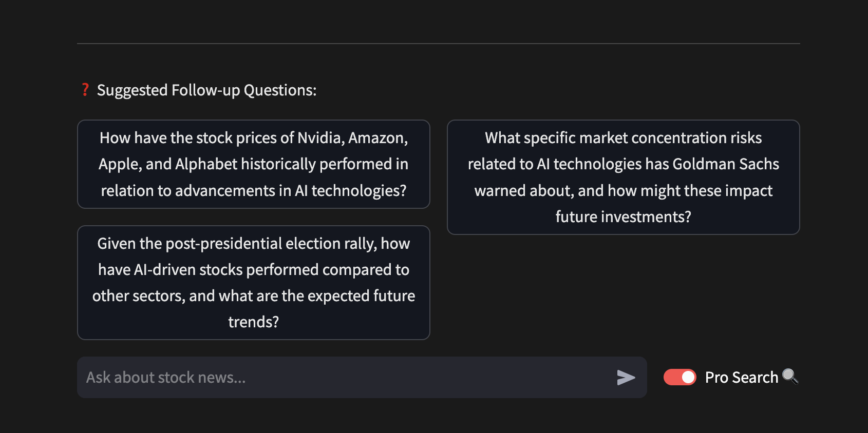The image size is (868, 433).
Task: Click 'relation to advancements in AI technologies?' line
Action: coord(253,191)
